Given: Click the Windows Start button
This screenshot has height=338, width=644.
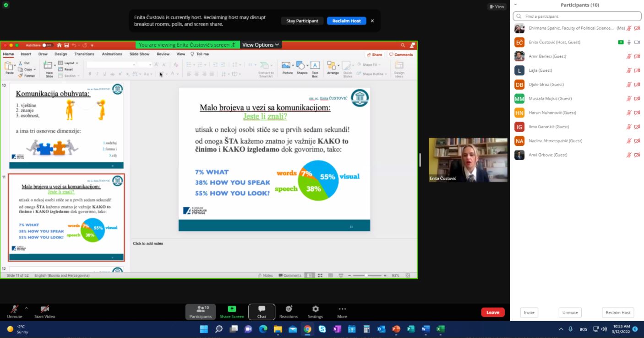Looking at the screenshot, I should pos(204,329).
